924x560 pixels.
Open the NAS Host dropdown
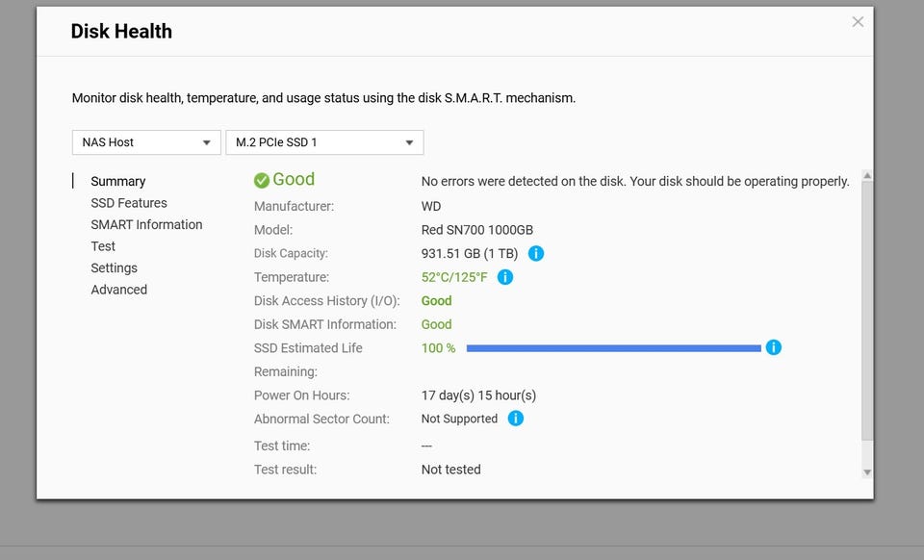(146, 142)
